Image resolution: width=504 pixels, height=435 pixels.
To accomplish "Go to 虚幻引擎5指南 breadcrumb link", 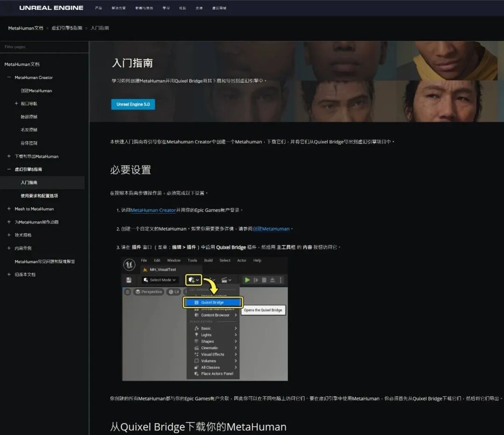I will [x=67, y=28].
